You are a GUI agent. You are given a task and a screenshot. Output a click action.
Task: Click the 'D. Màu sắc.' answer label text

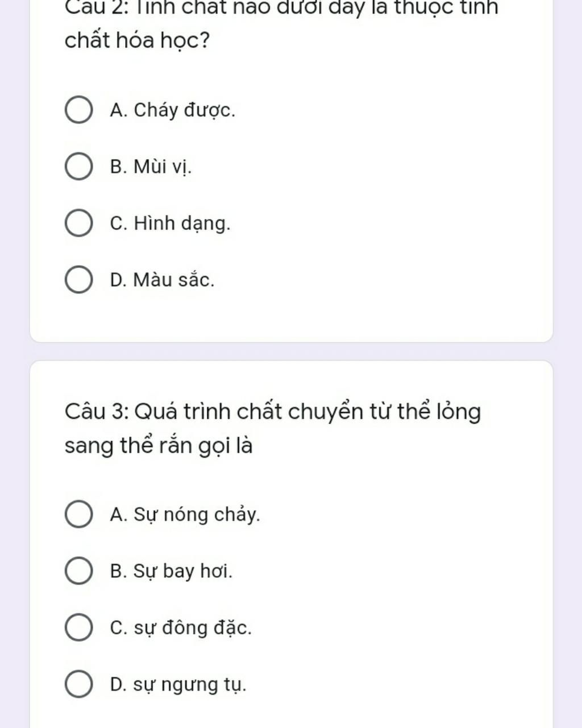[x=162, y=280]
